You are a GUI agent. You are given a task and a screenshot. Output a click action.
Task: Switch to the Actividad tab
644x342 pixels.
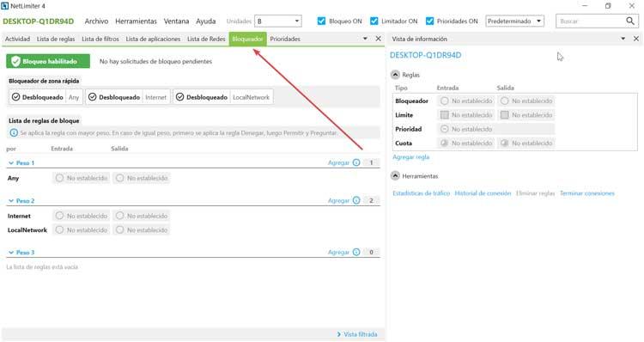click(18, 39)
